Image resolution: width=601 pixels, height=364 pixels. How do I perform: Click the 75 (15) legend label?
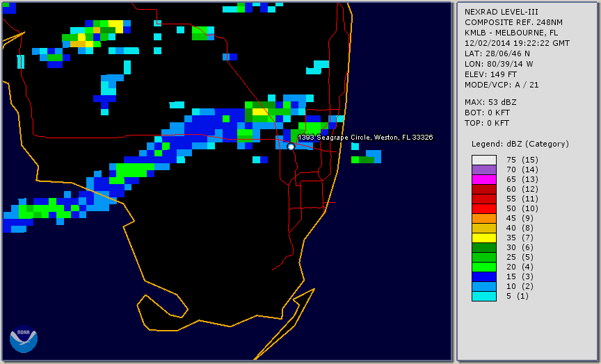(x=522, y=160)
